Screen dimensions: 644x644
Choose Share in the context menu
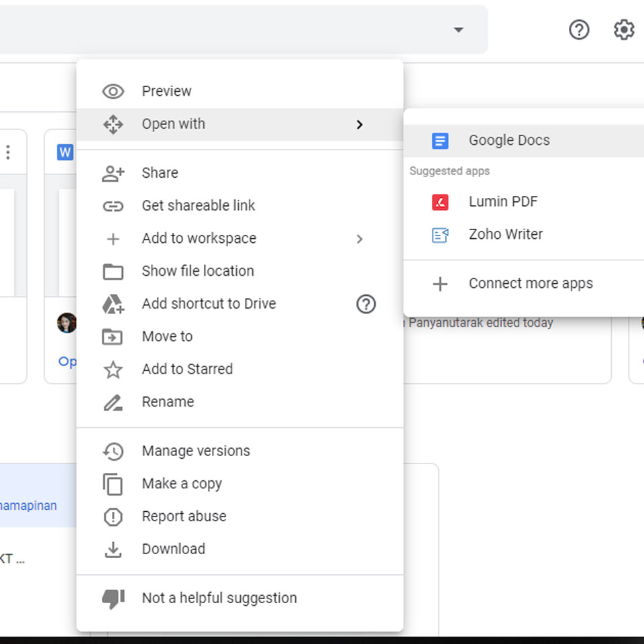click(x=240, y=173)
